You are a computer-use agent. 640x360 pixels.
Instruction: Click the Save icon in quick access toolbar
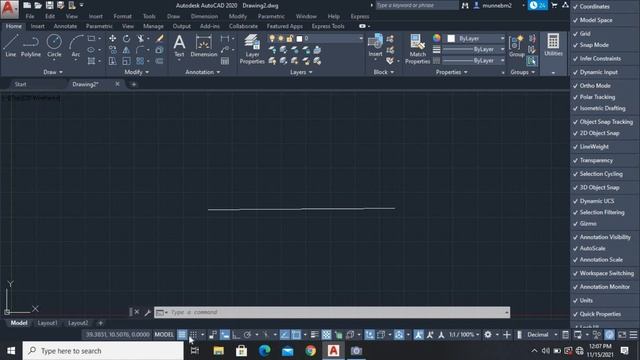pyautogui.click(x=49, y=5)
